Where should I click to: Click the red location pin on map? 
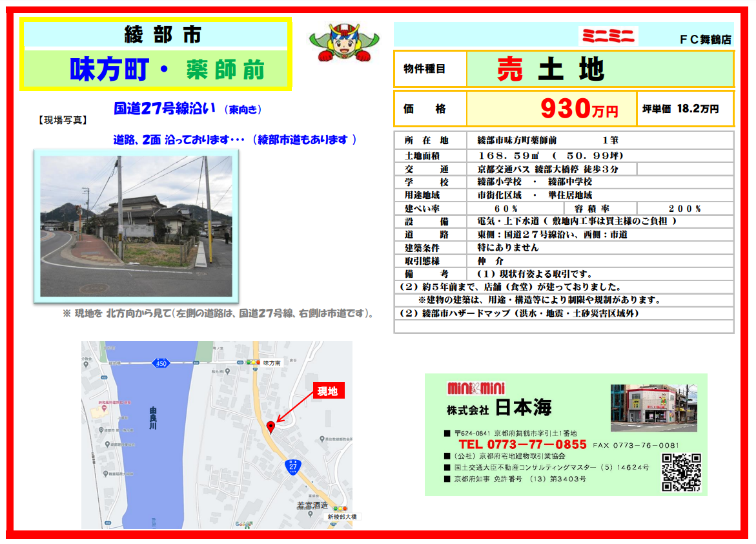271,426
